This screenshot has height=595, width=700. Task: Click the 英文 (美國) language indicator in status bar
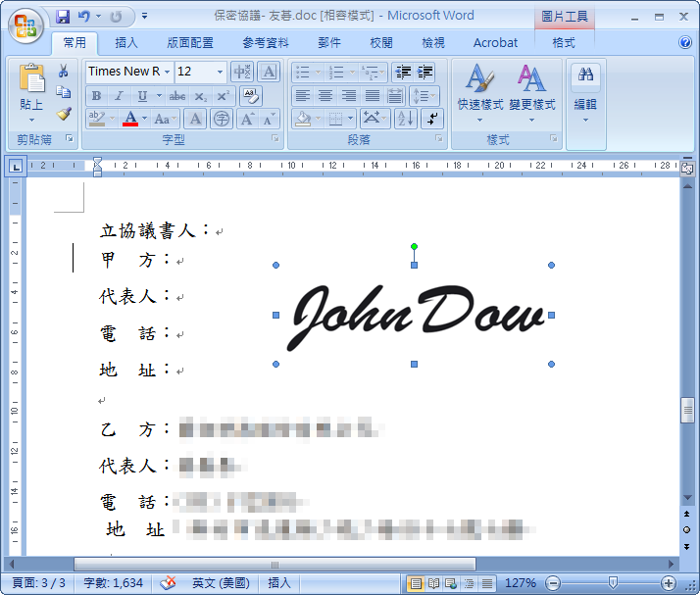pos(221,583)
